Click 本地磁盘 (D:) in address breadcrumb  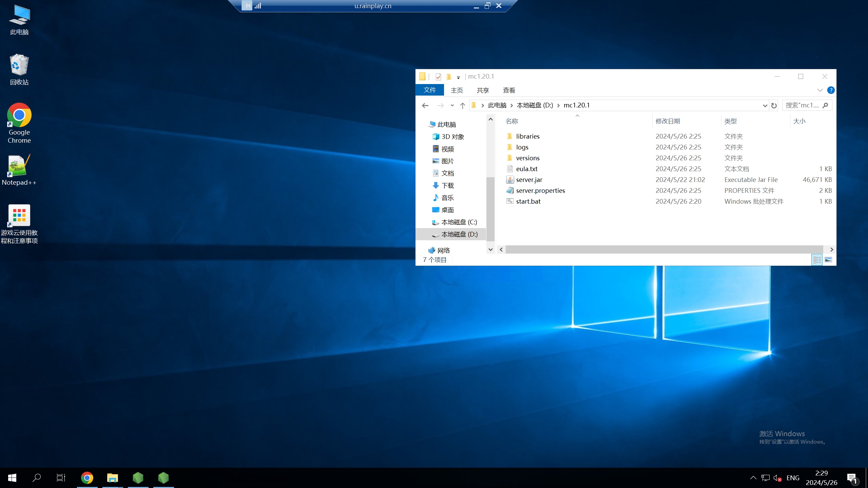pos(535,105)
